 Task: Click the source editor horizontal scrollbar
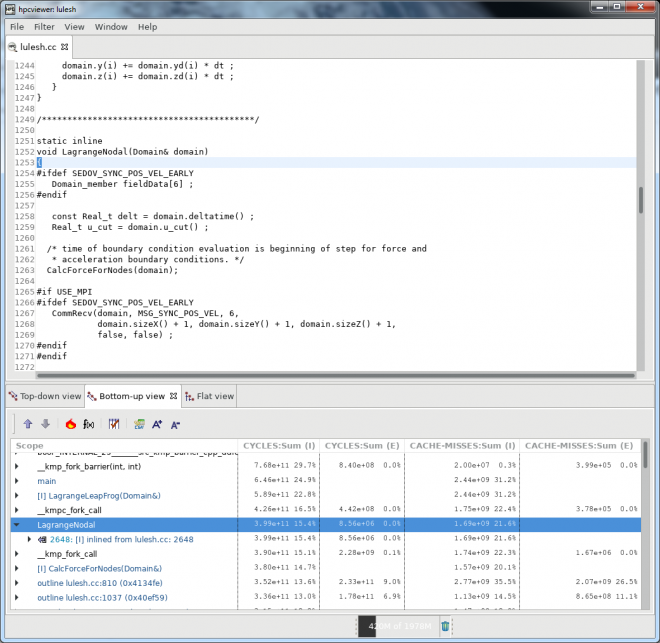336,375
